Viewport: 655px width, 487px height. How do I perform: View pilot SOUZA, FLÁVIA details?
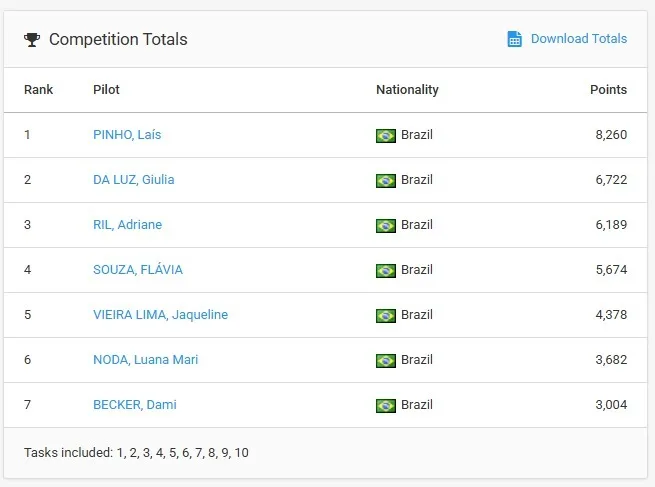click(137, 270)
